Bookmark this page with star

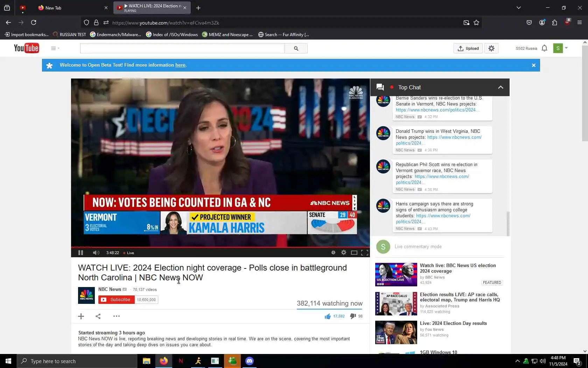click(x=476, y=23)
